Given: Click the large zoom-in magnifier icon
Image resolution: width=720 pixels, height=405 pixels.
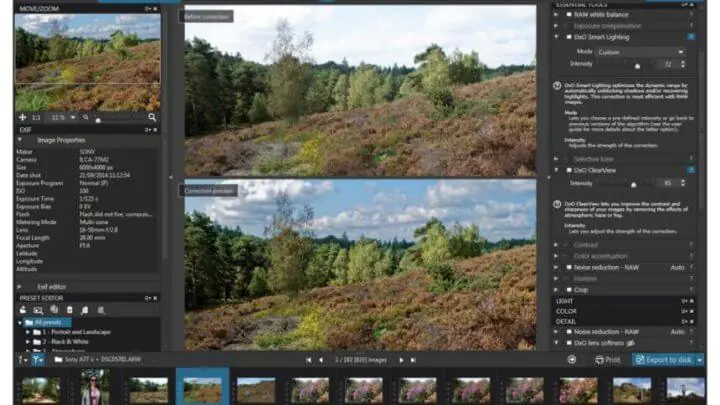Looking at the screenshot, I should click(152, 117).
